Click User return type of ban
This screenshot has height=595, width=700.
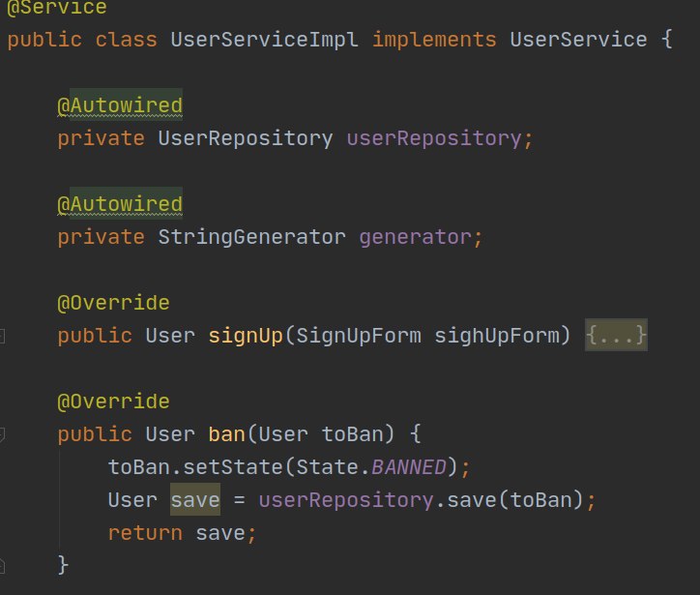(170, 434)
